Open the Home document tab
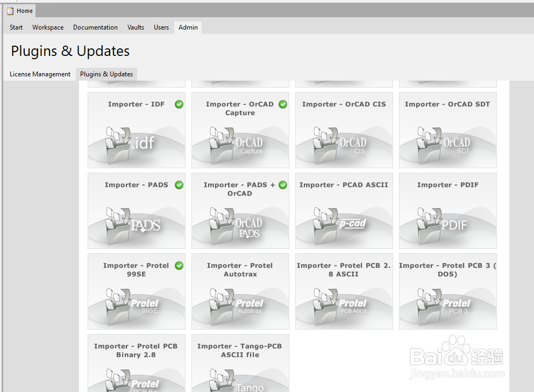Image resolution: width=534 pixels, height=392 pixels. coord(20,11)
